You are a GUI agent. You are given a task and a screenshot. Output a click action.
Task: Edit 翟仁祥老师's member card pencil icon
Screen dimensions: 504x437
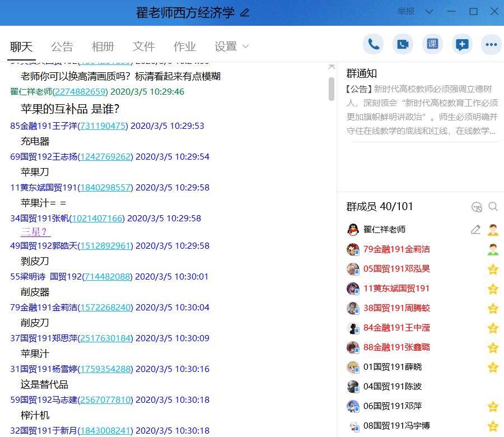pos(475,230)
